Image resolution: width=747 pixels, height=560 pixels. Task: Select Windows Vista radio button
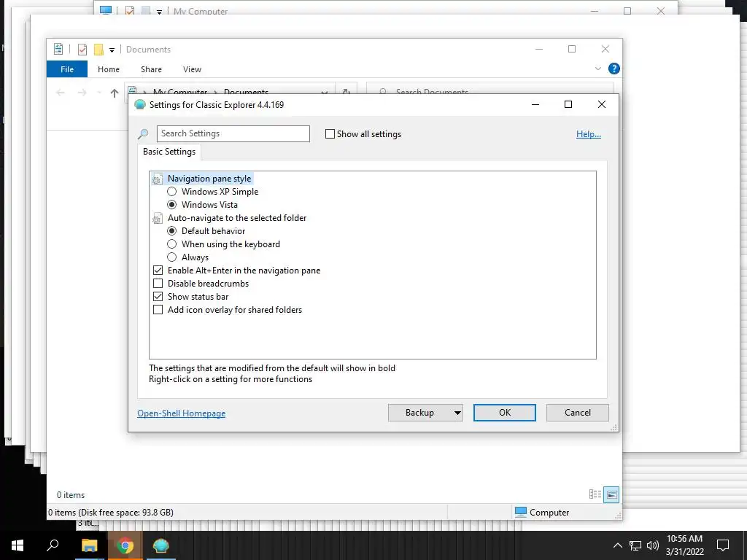[172, 205]
